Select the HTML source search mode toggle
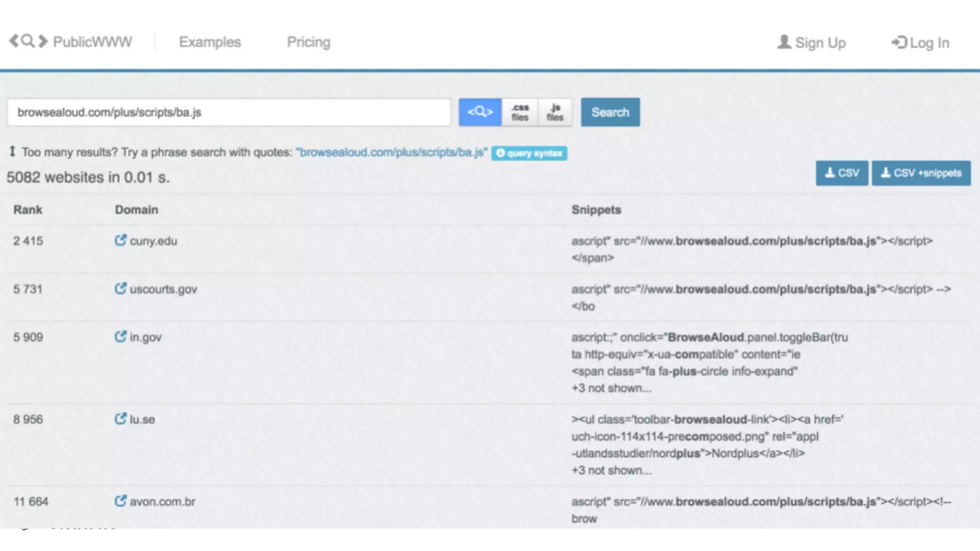Image resolution: width=980 pixels, height=551 pixels. point(480,112)
